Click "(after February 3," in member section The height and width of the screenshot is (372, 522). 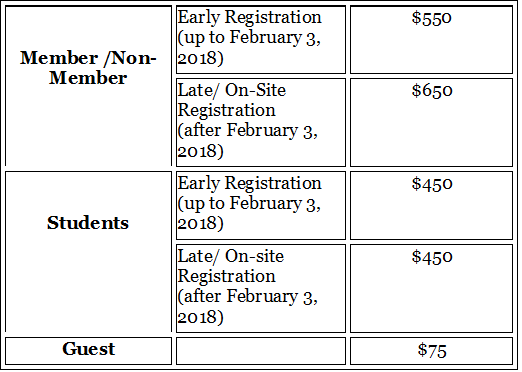pos(247,130)
